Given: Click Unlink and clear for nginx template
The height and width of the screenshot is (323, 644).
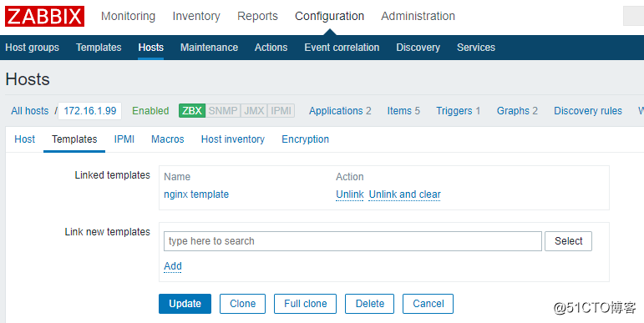Looking at the screenshot, I should coord(404,194).
